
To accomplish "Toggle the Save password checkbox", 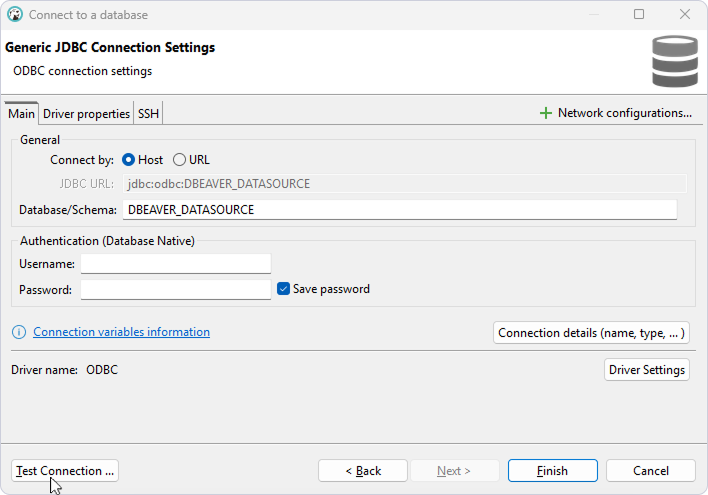I will 283,289.
